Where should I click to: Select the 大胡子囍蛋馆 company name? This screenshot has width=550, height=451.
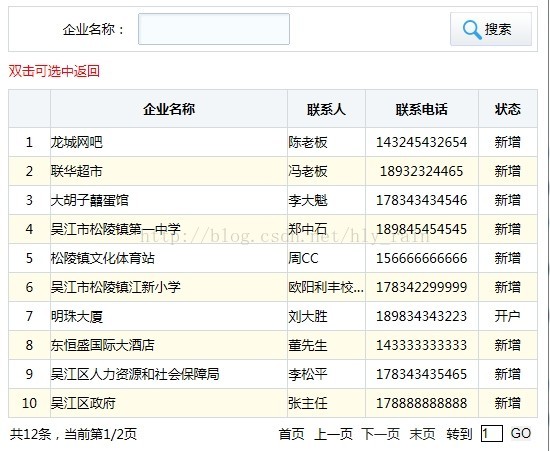point(89,200)
